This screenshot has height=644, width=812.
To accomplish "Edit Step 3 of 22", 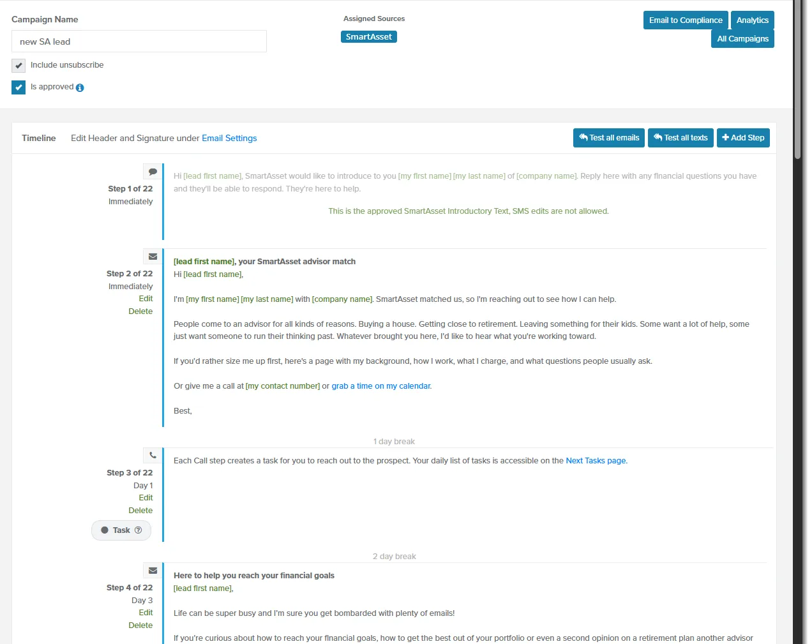I will (x=146, y=498).
